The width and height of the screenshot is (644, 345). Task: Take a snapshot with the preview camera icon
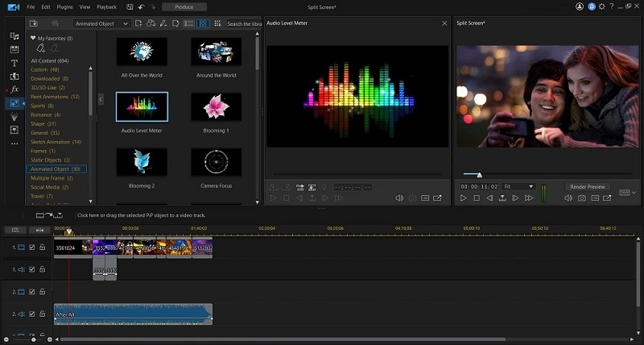coord(582,197)
